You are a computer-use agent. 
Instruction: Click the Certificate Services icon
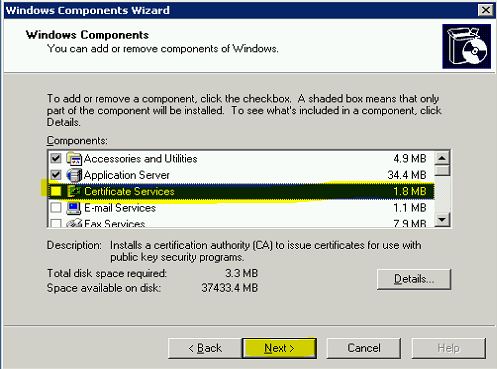(x=74, y=191)
